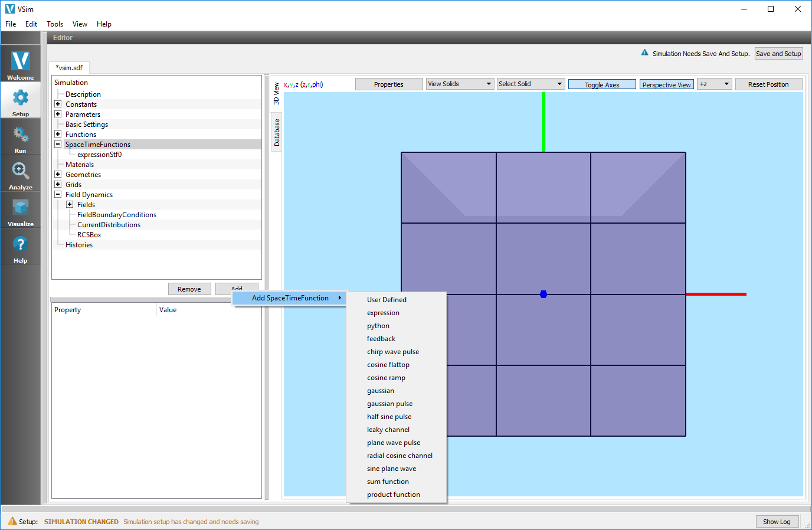Select the Setup gear icon
The image size is (812, 530).
pos(21,97)
